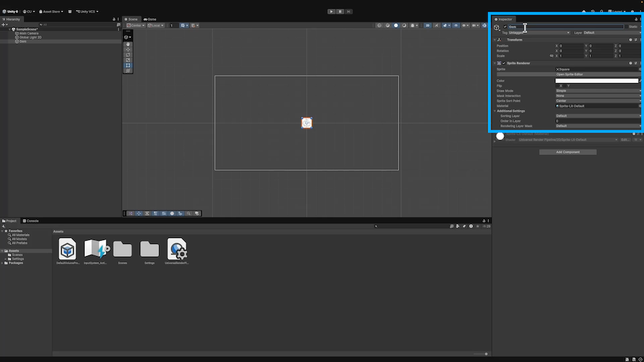The width and height of the screenshot is (644, 362).
Task: Switch to the Scene tab
Action: [131, 19]
